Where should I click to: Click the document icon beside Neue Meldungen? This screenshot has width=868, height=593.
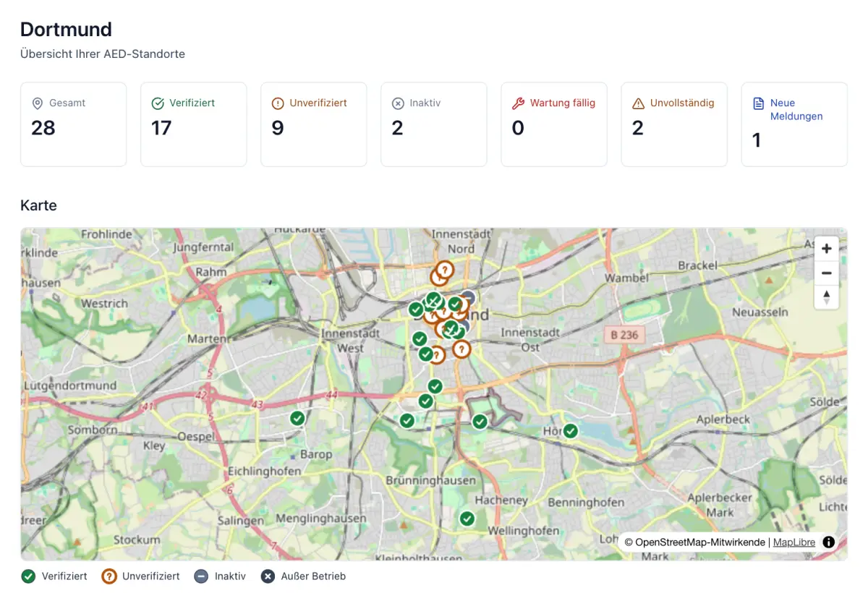(x=758, y=103)
